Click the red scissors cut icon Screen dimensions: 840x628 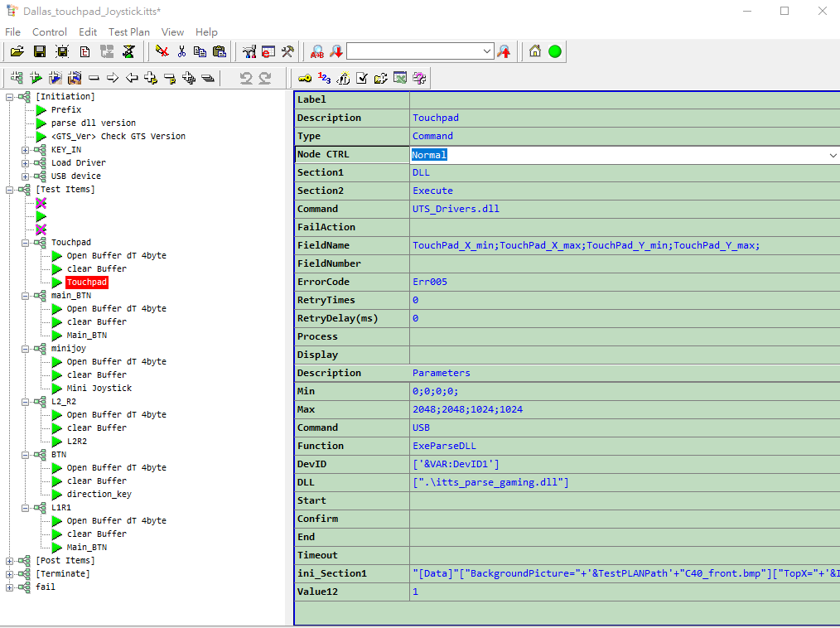pos(181,51)
